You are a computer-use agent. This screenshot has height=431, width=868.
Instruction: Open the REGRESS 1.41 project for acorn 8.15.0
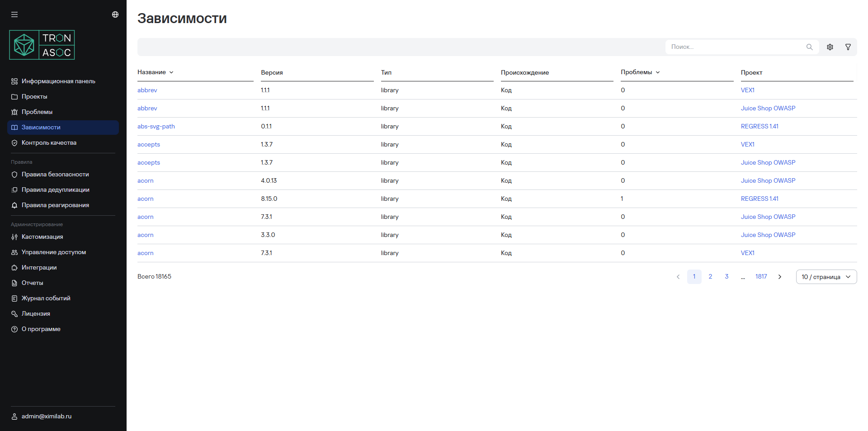click(x=759, y=199)
